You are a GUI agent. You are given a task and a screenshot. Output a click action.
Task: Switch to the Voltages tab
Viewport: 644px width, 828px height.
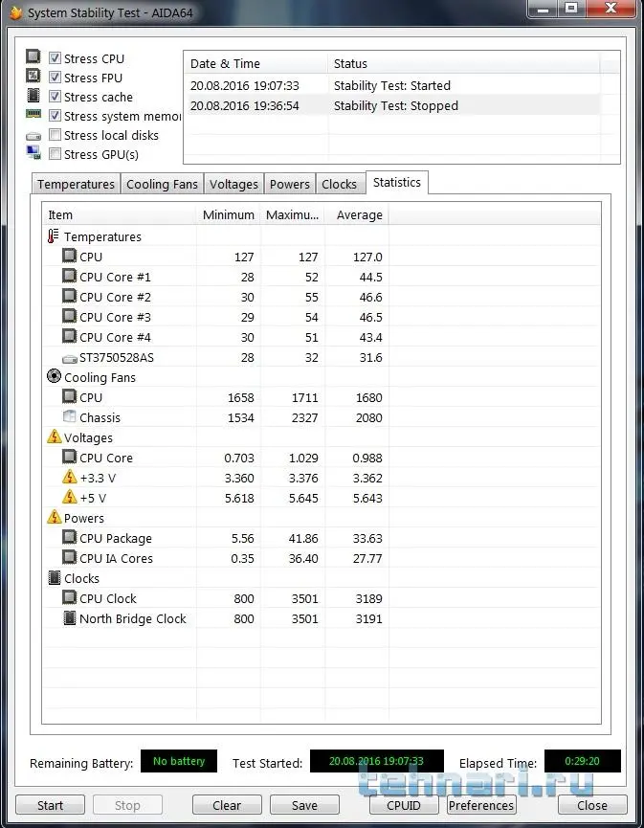pos(233,185)
